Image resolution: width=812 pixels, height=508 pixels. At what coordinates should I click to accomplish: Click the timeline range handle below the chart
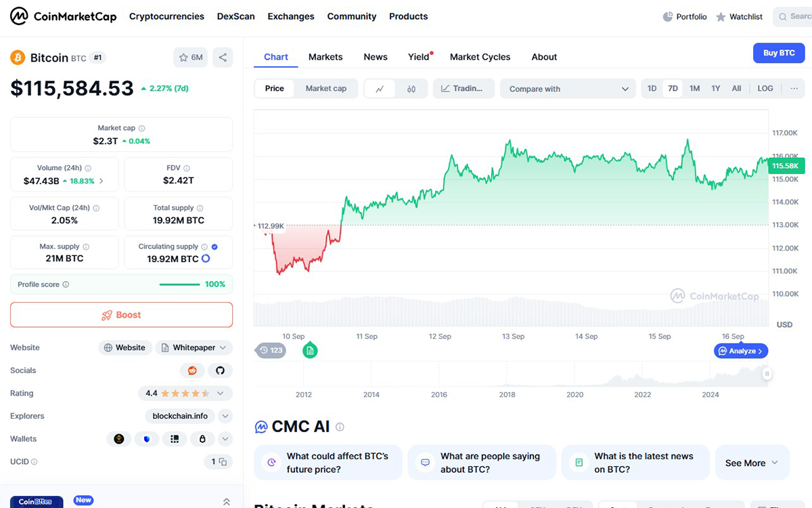(767, 373)
